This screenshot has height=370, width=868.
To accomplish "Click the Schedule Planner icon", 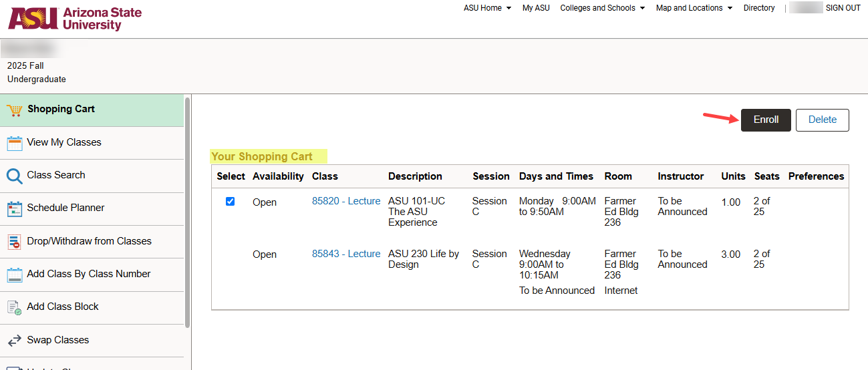I will pyautogui.click(x=15, y=208).
